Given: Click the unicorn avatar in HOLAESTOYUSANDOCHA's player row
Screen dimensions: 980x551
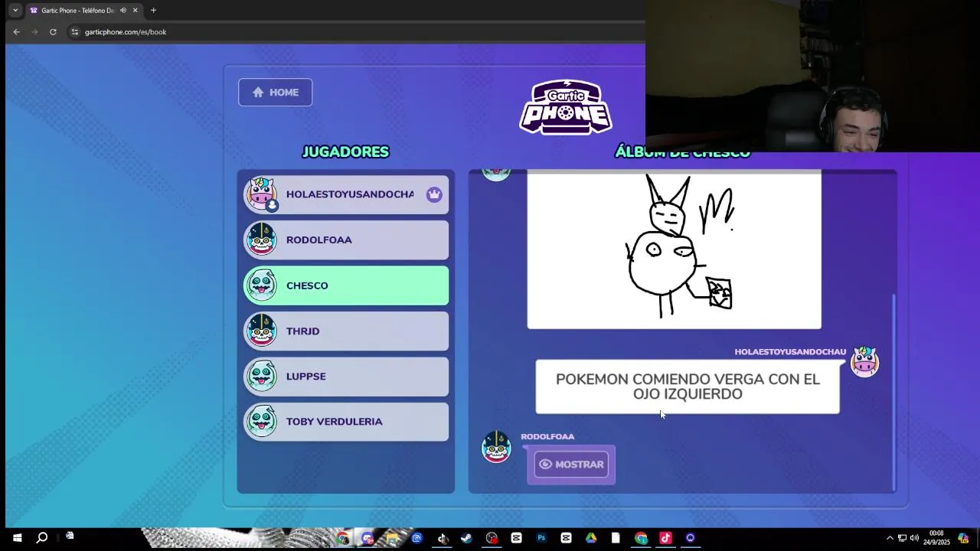Looking at the screenshot, I should 262,194.
